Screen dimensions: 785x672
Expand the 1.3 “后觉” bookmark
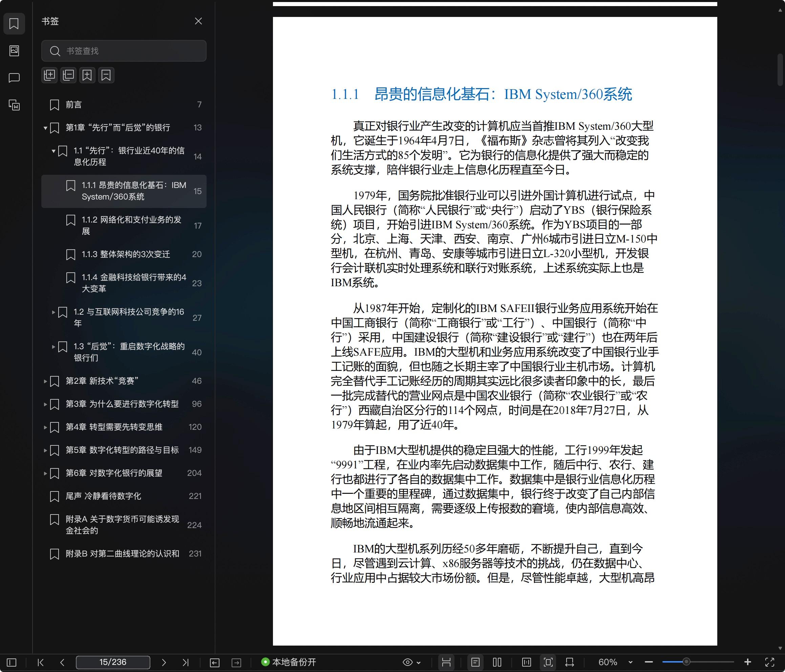[x=54, y=346]
